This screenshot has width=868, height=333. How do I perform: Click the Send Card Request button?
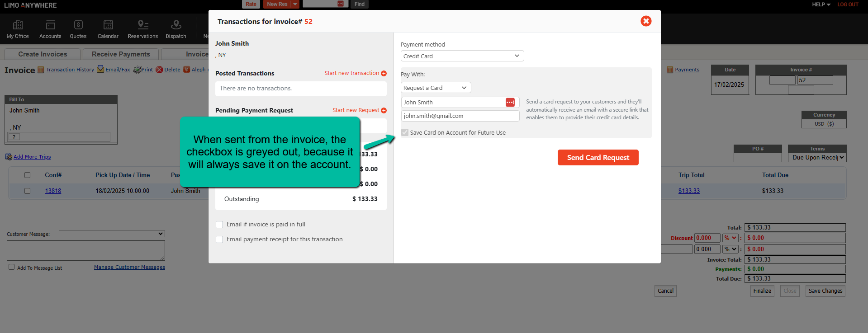[x=598, y=158]
